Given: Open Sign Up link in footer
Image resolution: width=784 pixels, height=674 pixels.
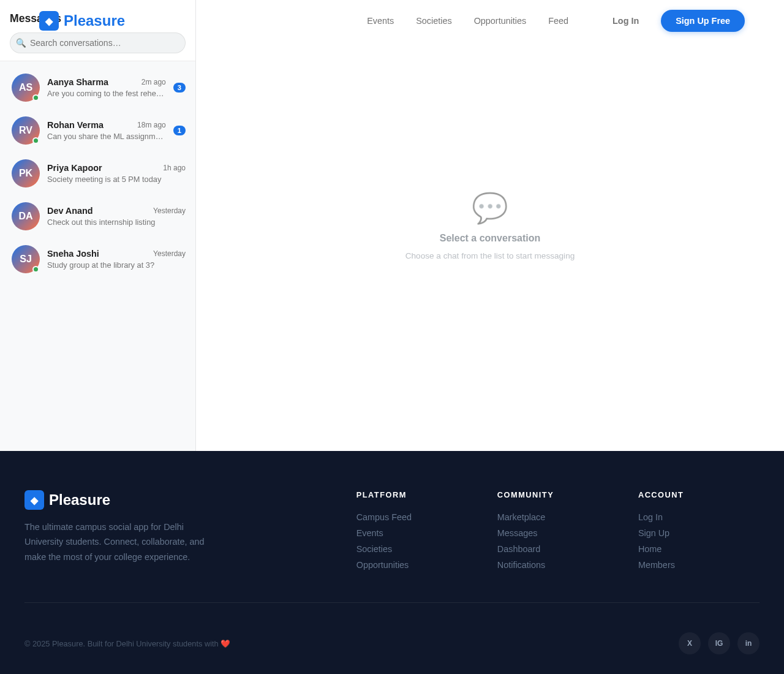Looking at the screenshot, I should tap(654, 533).
